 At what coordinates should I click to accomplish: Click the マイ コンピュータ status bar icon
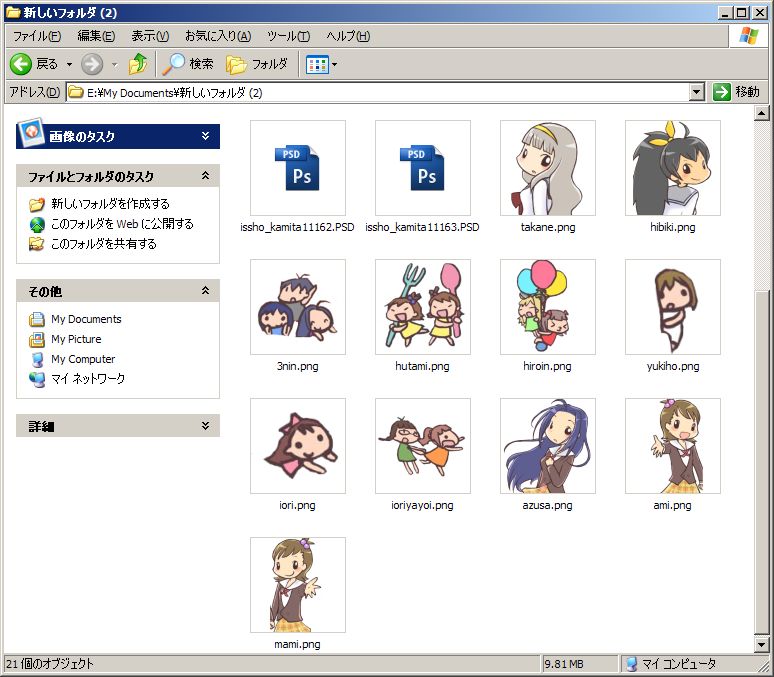click(x=631, y=664)
